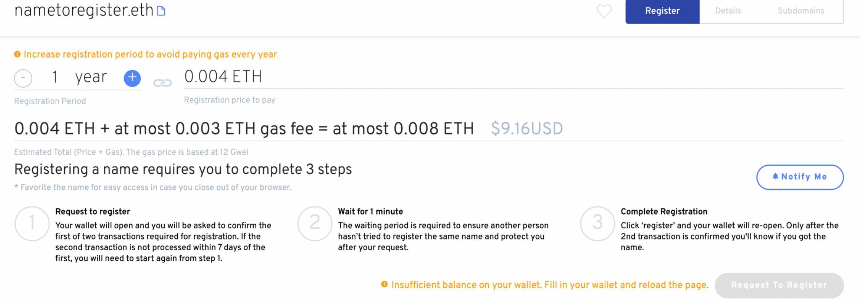Increase registration period with plus button
The height and width of the screenshot is (300, 868).
[x=132, y=78]
